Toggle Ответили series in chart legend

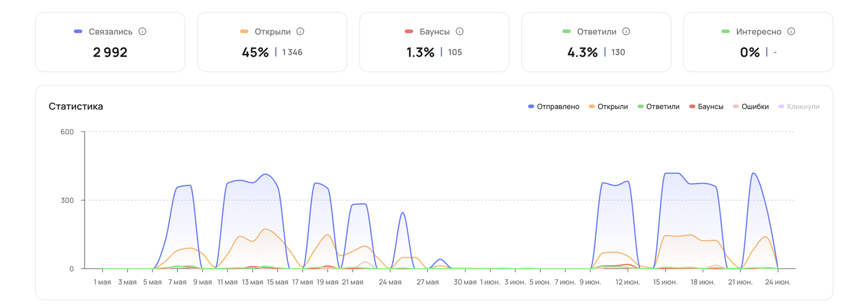click(x=659, y=106)
